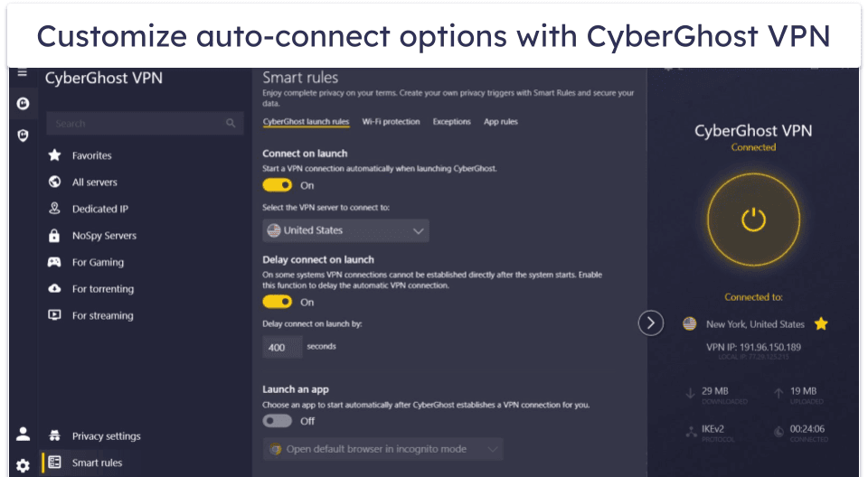The image size is (868, 477).
Task: Open the App rules tab
Action: click(x=501, y=121)
